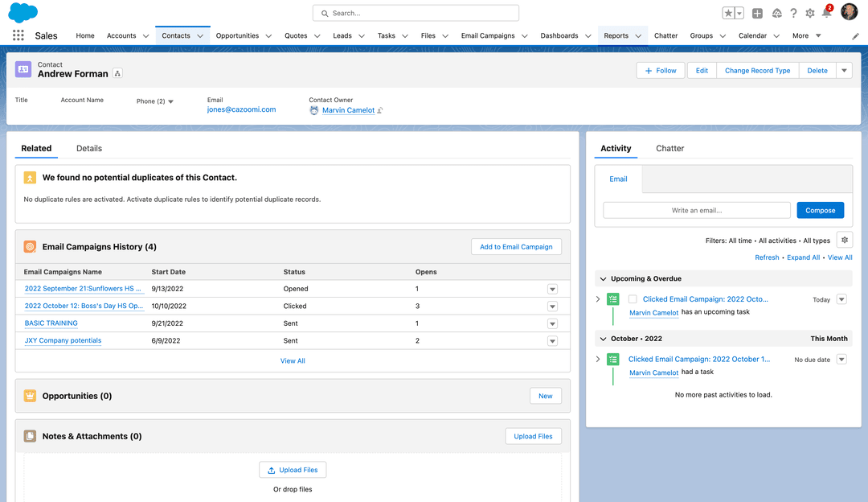Click the help question mark icon
The image size is (868, 502).
(792, 12)
